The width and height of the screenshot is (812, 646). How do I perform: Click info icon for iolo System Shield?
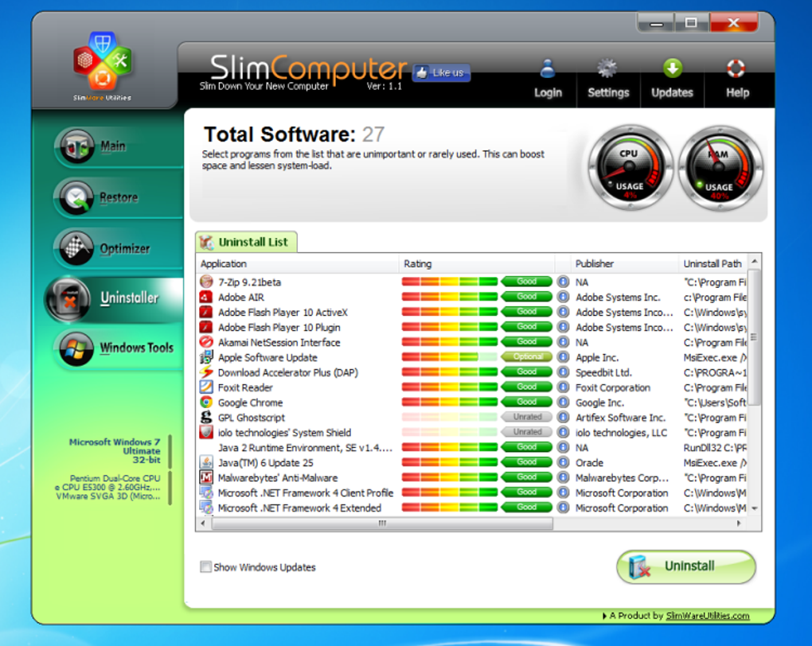coord(563,432)
